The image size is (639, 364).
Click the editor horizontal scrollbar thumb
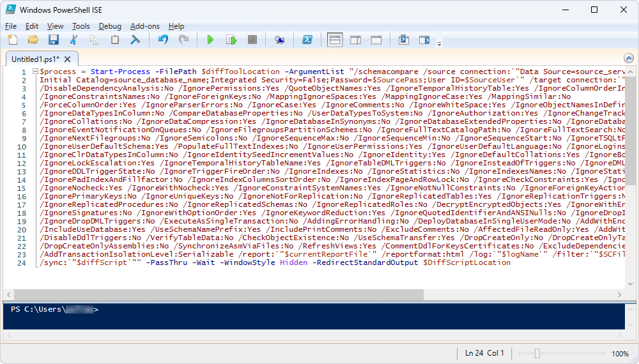(x=219, y=294)
